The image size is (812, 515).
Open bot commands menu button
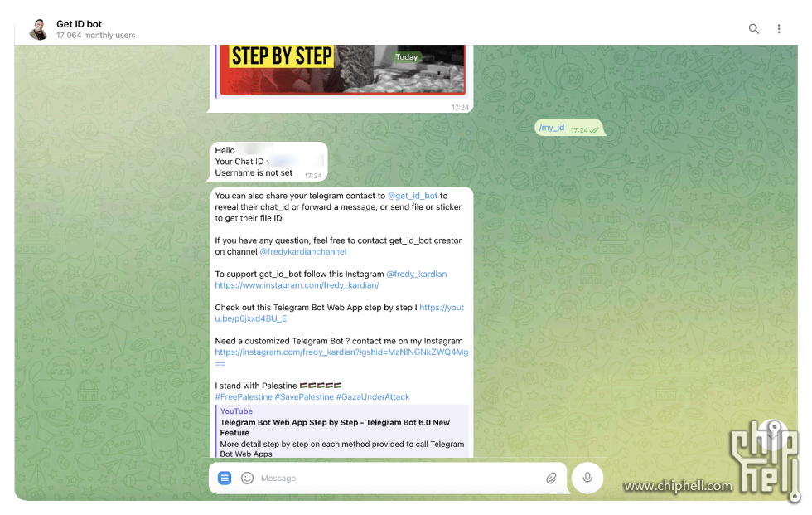tap(225, 478)
